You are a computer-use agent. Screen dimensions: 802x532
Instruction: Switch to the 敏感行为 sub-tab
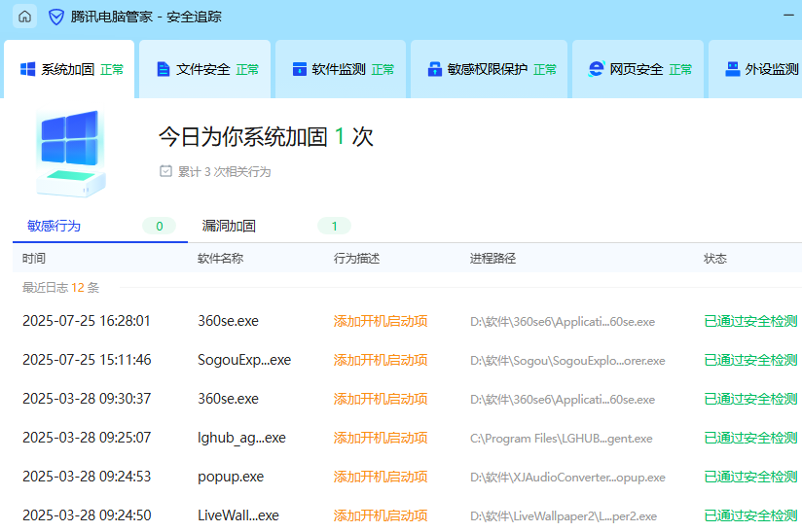point(54,226)
